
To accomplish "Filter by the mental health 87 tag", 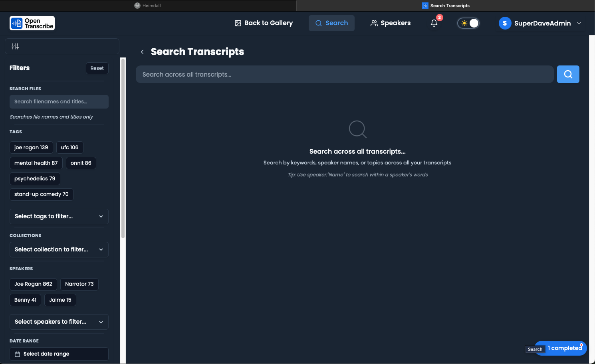I will [x=36, y=163].
